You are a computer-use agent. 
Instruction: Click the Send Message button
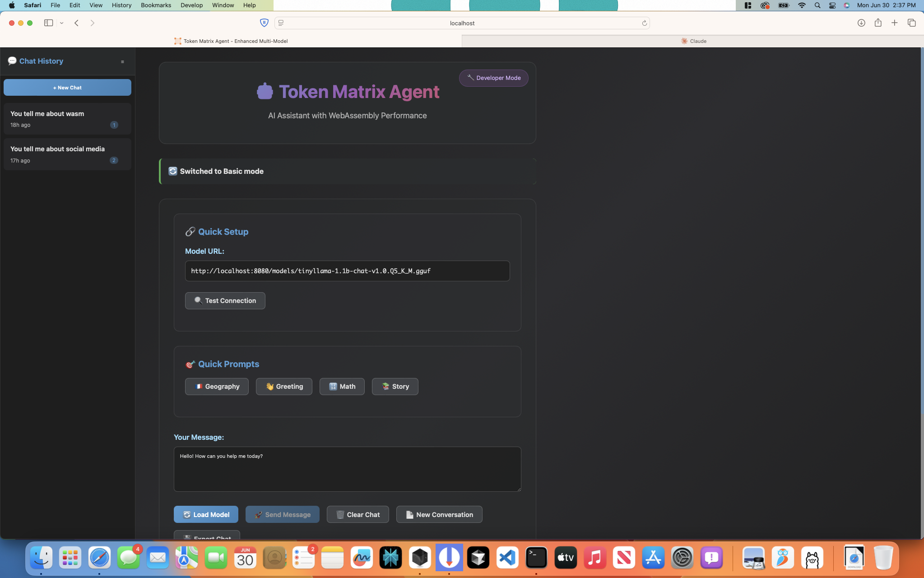[x=282, y=515]
